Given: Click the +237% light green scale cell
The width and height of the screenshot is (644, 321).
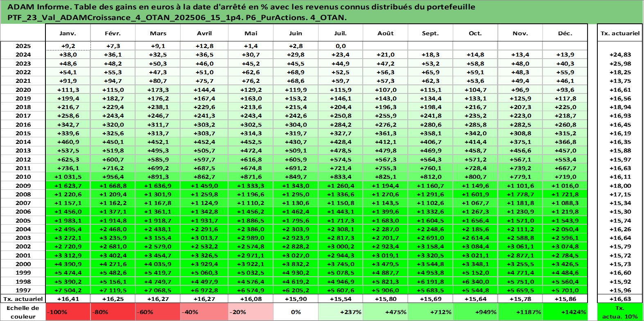Looking at the screenshot, I should click(341, 312).
